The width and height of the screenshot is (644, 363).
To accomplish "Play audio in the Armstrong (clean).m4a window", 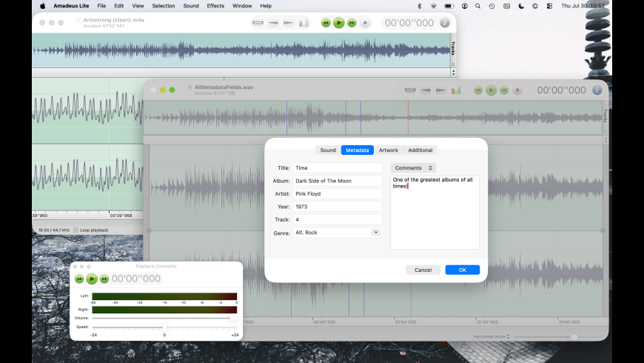I will 339,23.
